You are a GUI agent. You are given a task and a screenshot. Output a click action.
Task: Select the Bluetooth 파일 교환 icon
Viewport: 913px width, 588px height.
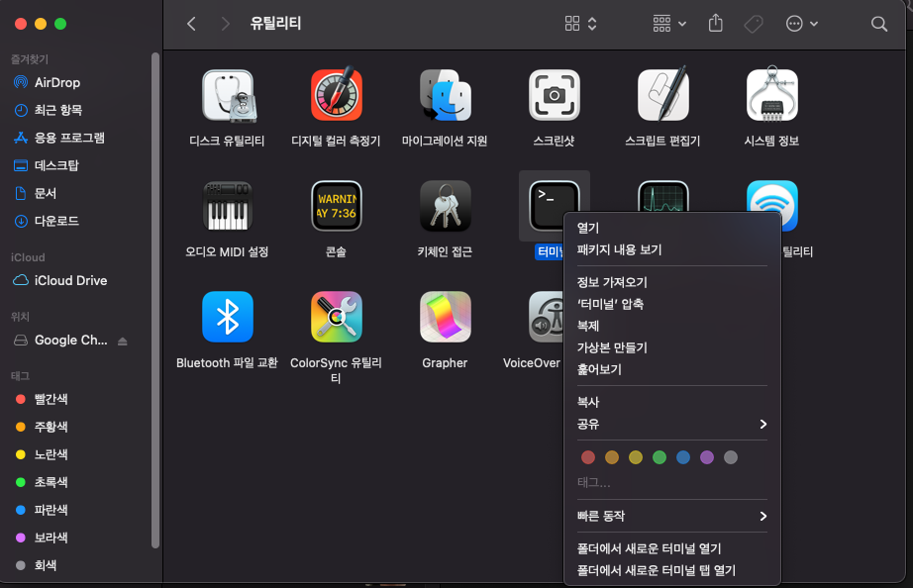click(228, 317)
